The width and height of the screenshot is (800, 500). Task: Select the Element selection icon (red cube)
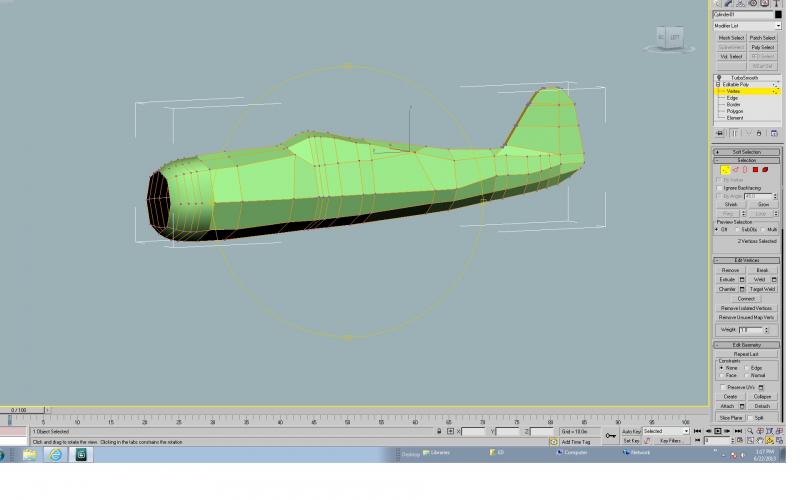(765, 170)
